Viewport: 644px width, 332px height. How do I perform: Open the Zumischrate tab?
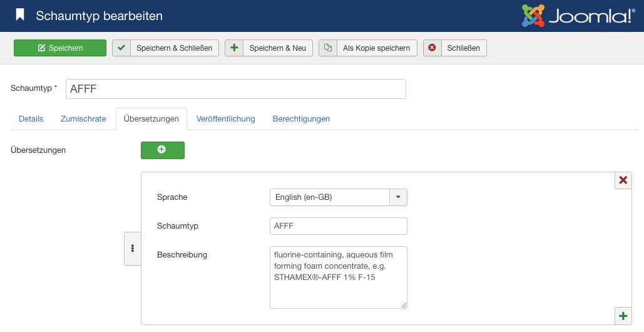point(83,119)
